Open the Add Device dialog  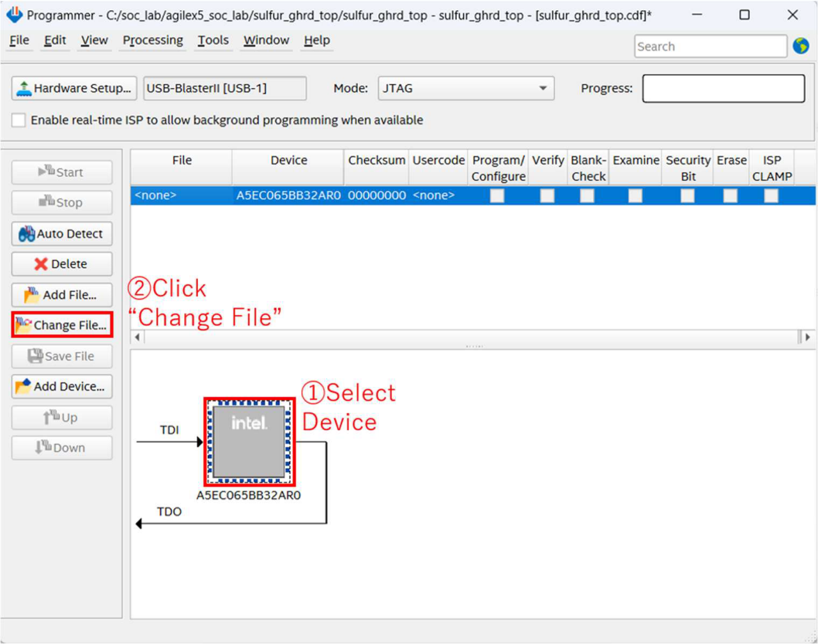(62, 387)
